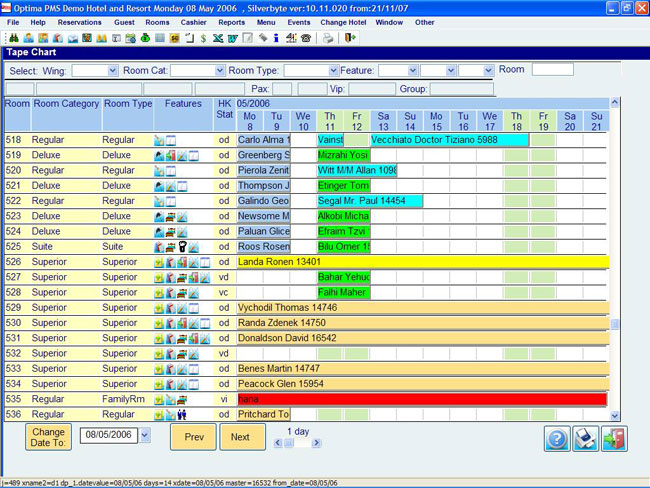The width and height of the screenshot is (650, 488).
Task: Click the bottom-right exit door button
Action: click(x=614, y=439)
